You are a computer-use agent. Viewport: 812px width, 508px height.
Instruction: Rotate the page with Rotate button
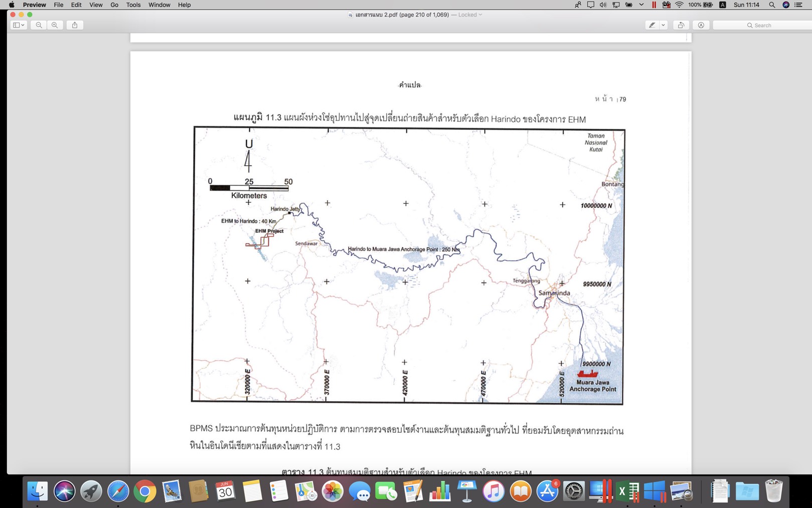[681, 25]
